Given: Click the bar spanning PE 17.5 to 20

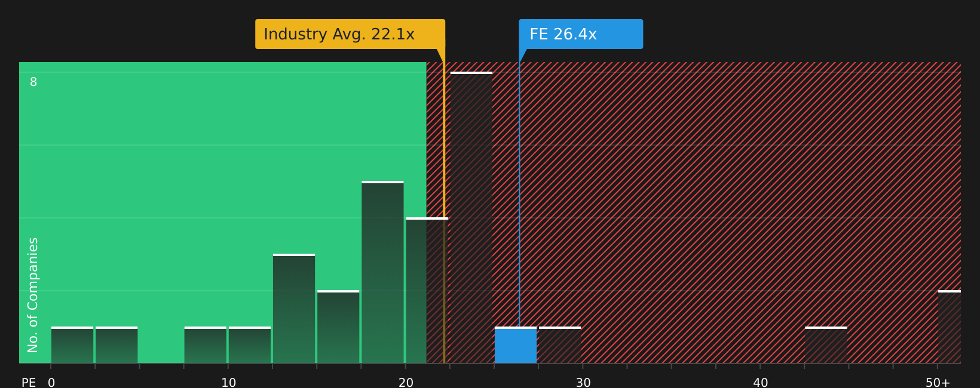Looking at the screenshot, I should (382, 272).
